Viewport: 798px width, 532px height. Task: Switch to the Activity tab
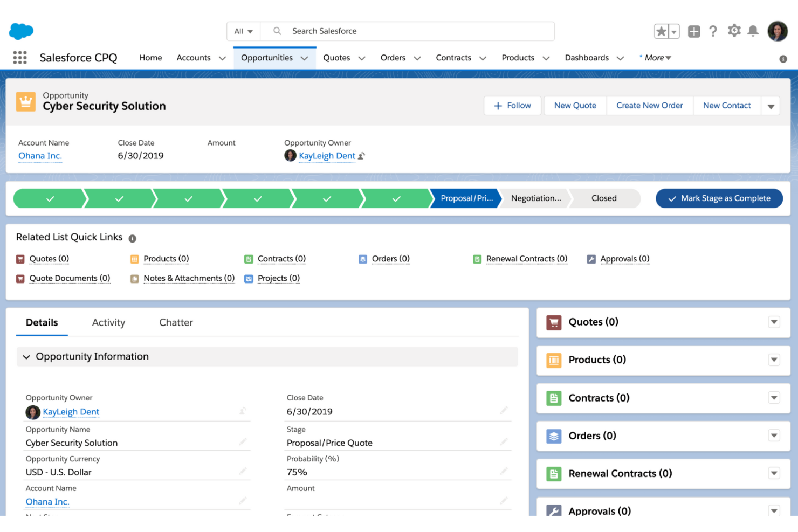coord(108,322)
